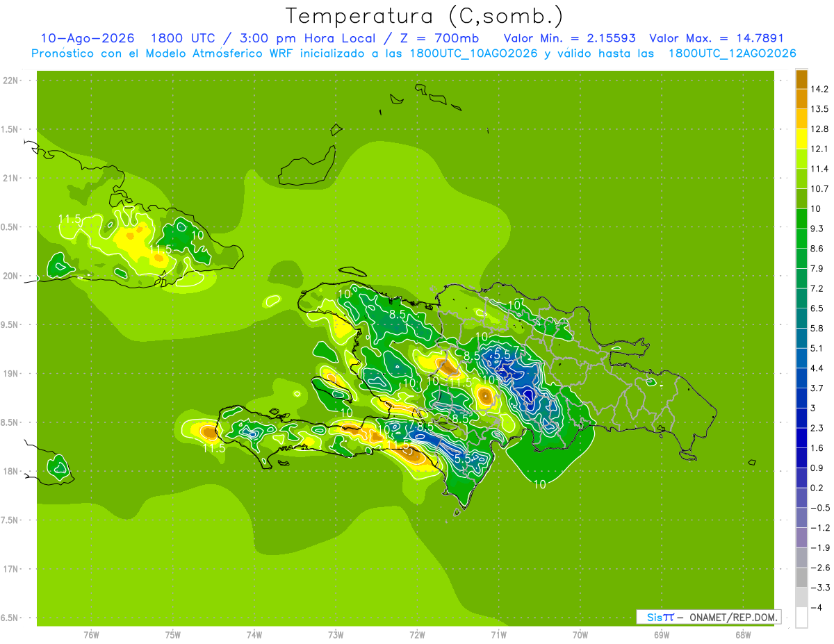This screenshot has height=644, width=834.
Task: Click the 9.3 value on the color legend
Action: [x=817, y=229]
